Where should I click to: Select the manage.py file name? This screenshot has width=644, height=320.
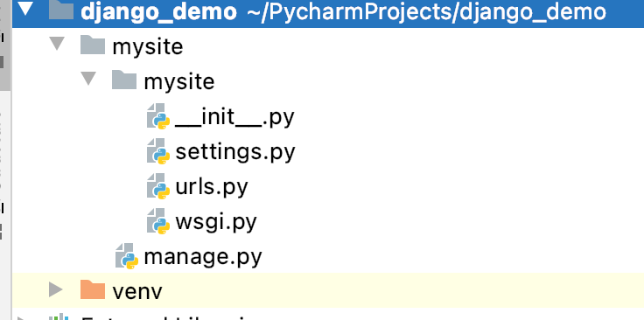(x=203, y=257)
